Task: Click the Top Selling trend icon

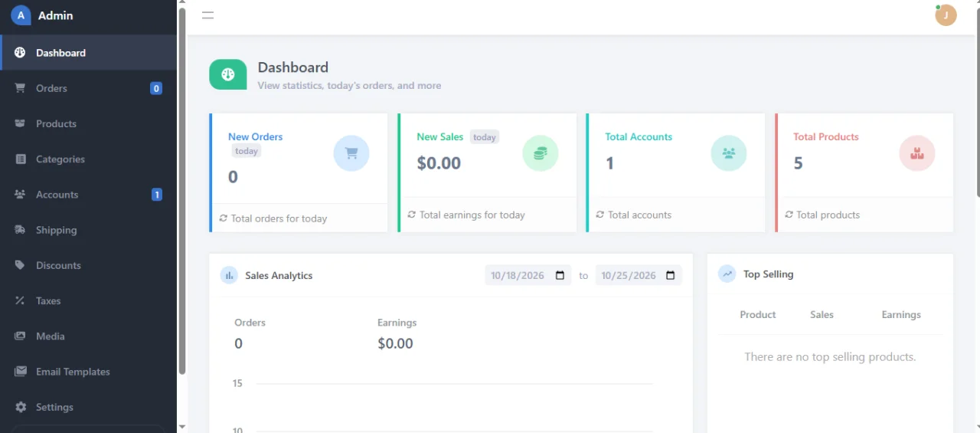Action: [x=727, y=274]
